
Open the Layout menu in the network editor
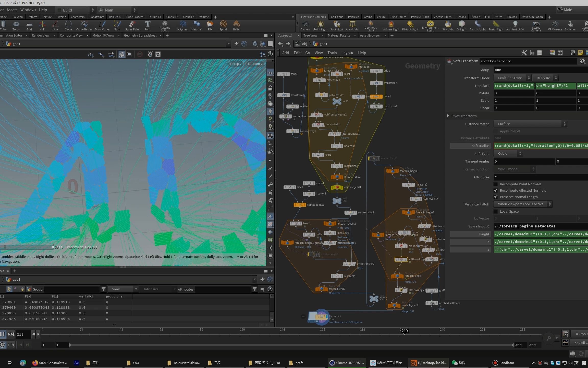pos(347,53)
